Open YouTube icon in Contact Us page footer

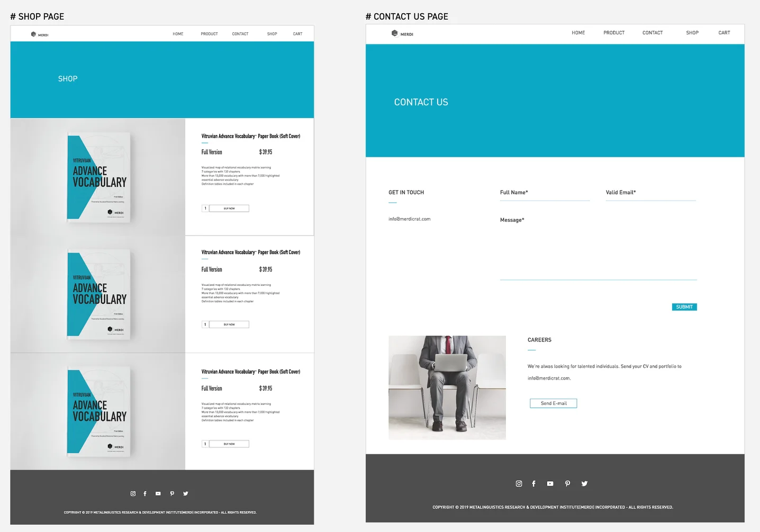pos(550,483)
